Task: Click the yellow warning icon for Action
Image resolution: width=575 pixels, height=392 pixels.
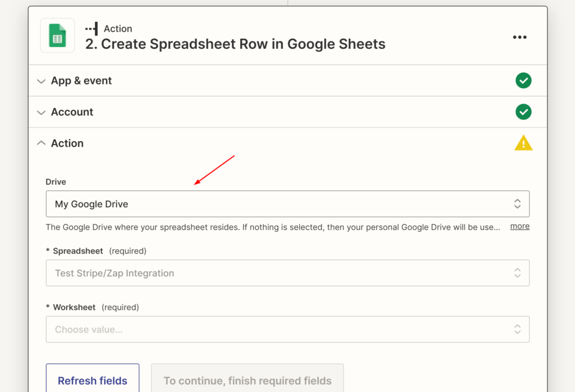Action: (x=523, y=143)
